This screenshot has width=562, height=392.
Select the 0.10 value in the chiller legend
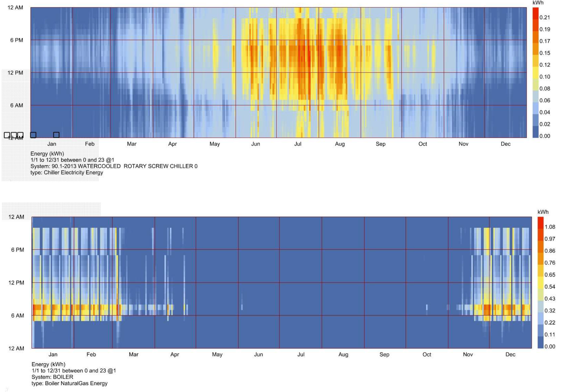(x=545, y=77)
